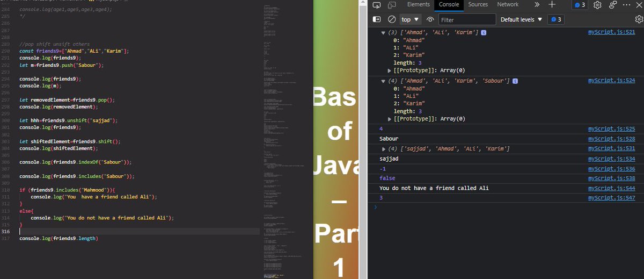Open source link myScript.js:536
This screenshot has width=644, height=279.
[x=612, y=168]
